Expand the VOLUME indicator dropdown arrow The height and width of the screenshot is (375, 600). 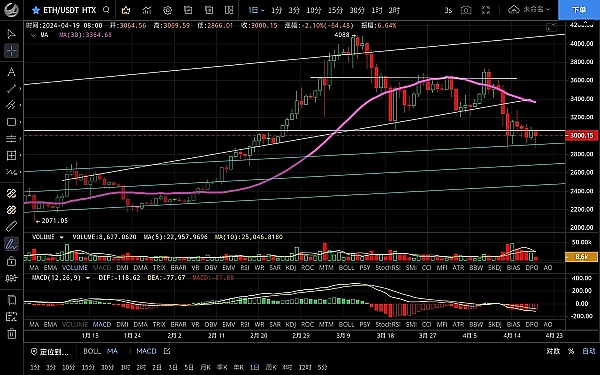[x=61, y=237]
